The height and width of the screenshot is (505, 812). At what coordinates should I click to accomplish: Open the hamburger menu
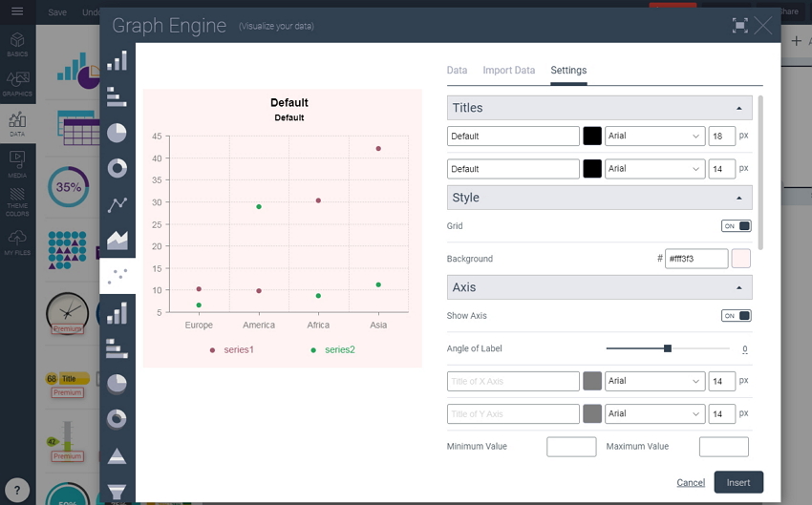point(17,11)
